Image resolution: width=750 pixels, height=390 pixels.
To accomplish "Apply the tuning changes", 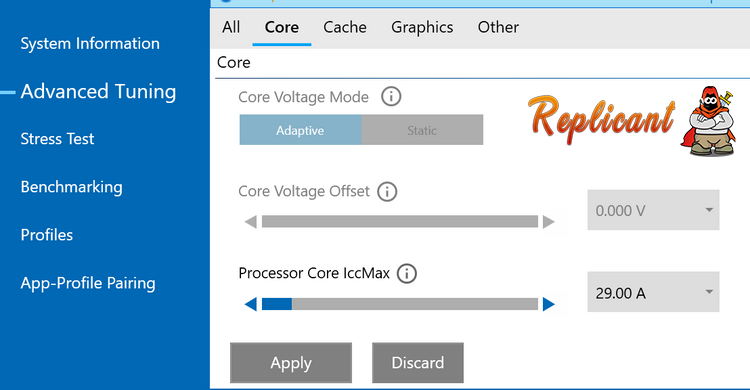I will [291, 363].
